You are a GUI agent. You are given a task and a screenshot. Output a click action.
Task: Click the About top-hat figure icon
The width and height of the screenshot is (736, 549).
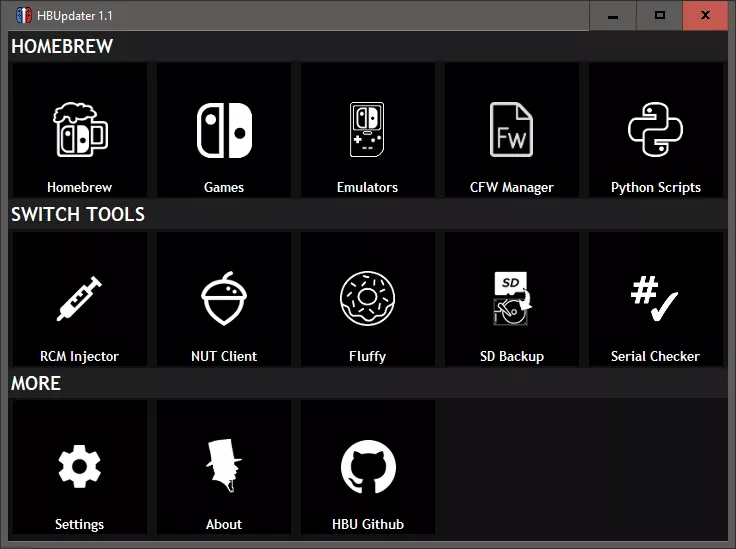point(224,467)
